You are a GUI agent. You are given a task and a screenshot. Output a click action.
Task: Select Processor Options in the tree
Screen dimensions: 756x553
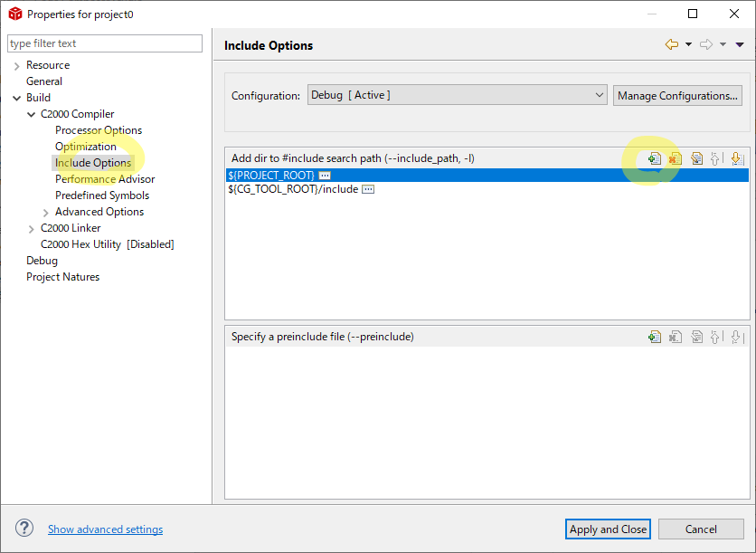click(98, 130)
